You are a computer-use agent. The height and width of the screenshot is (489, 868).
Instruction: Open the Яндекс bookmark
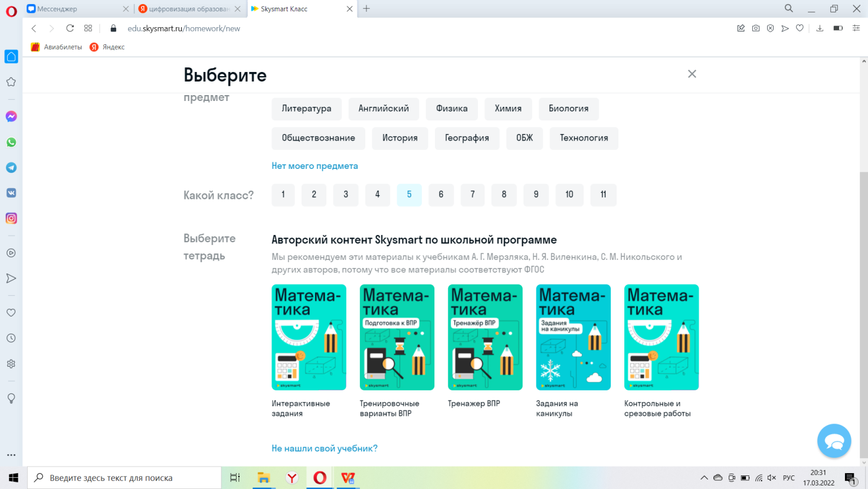(x=107, y=47)
